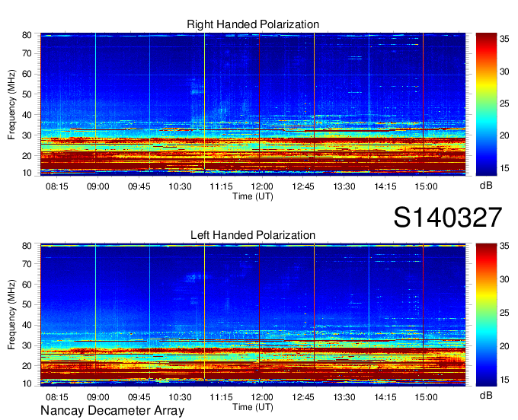Click '12:00' tick on the lower time axis

[x=262, y=397]
